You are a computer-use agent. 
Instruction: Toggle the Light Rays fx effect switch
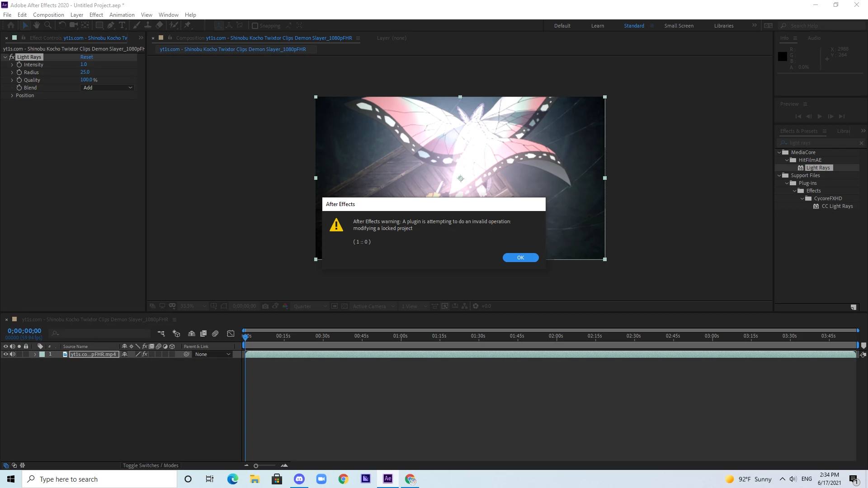[12, 57]
